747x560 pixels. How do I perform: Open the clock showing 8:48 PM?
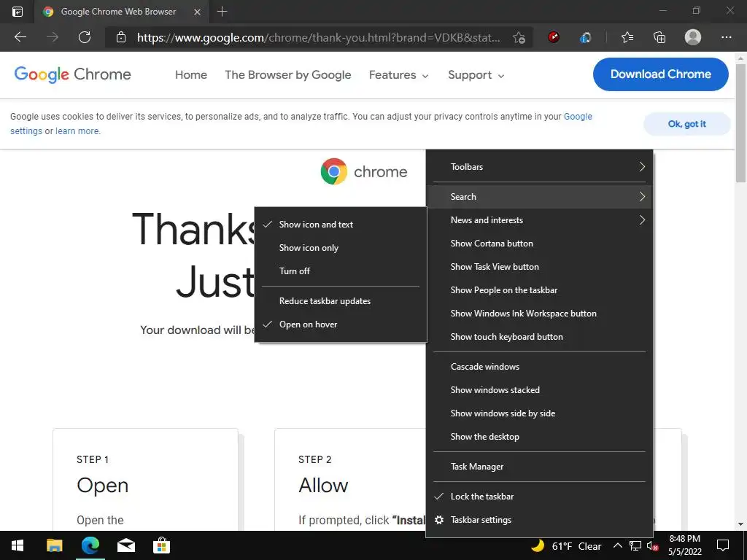click(684, 545)
